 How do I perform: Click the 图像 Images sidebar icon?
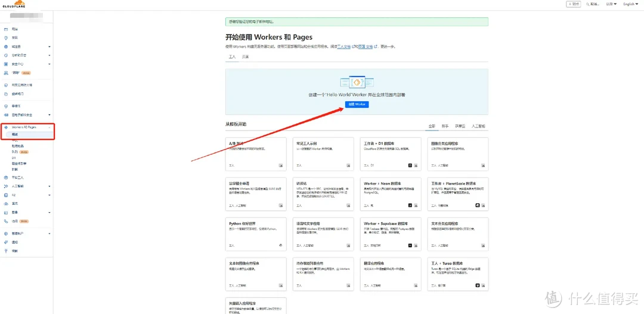[6, 213]
